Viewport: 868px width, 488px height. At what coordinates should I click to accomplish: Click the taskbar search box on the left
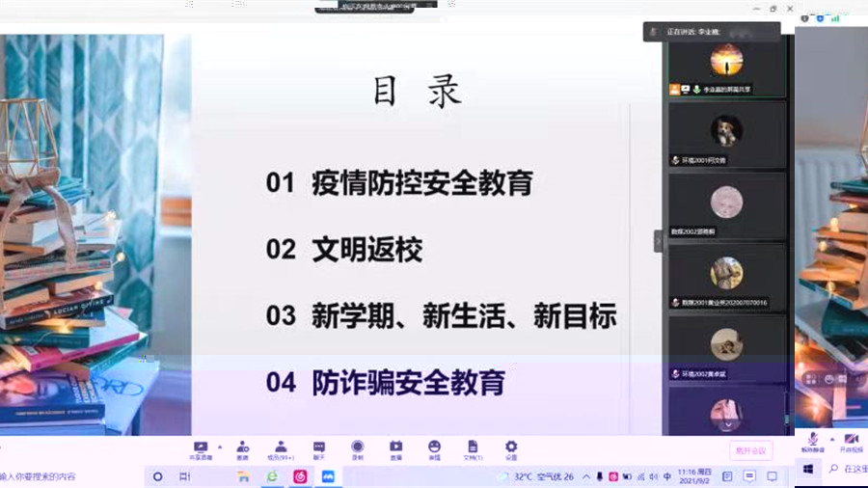coord(72,476)
